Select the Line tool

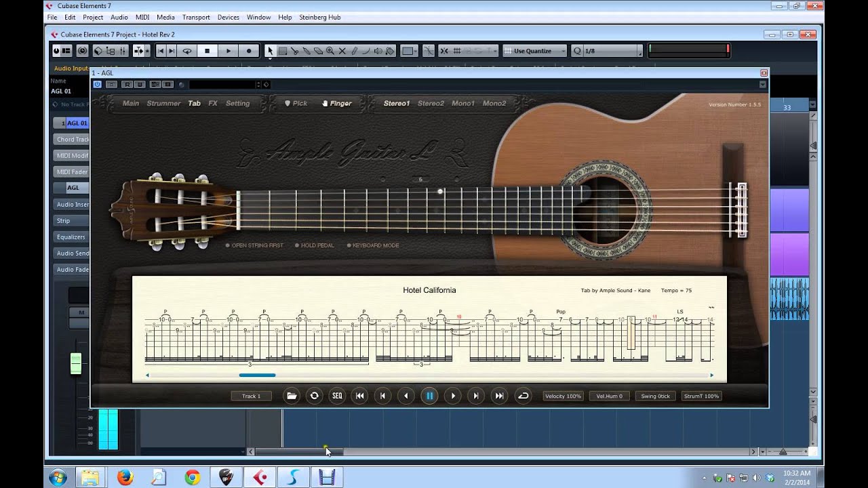pyautogui.click(x=366, y=51)
